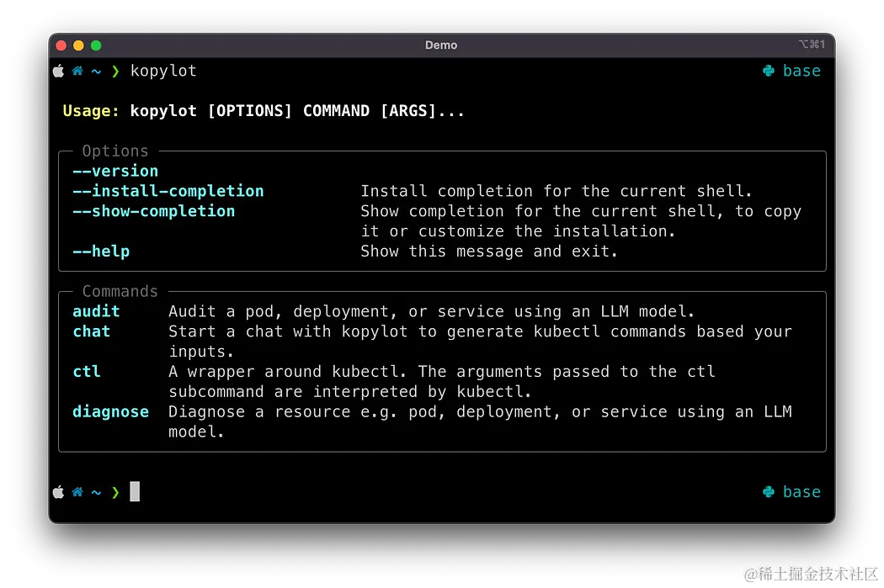Screen dimensions: 884x588
Task: Click the terminal cursor block at bottom prompt
Action: (135, 492)
